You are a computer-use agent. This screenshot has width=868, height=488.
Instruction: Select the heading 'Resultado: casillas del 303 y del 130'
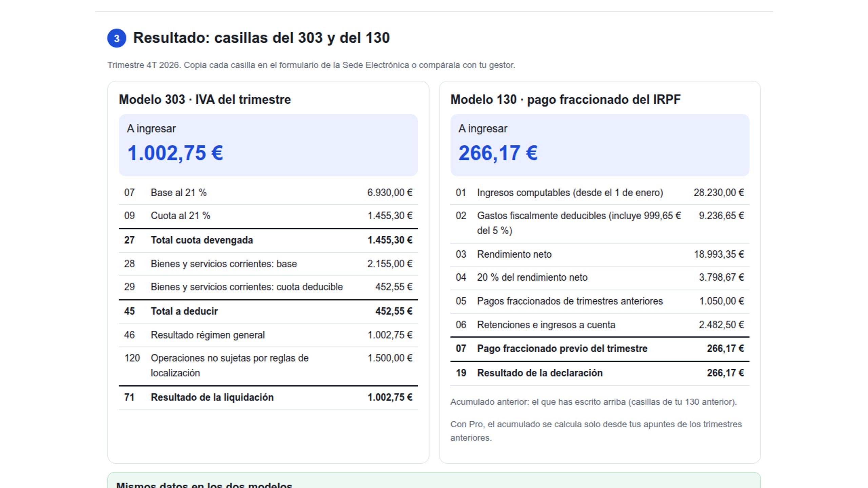(x=261, y=38)
